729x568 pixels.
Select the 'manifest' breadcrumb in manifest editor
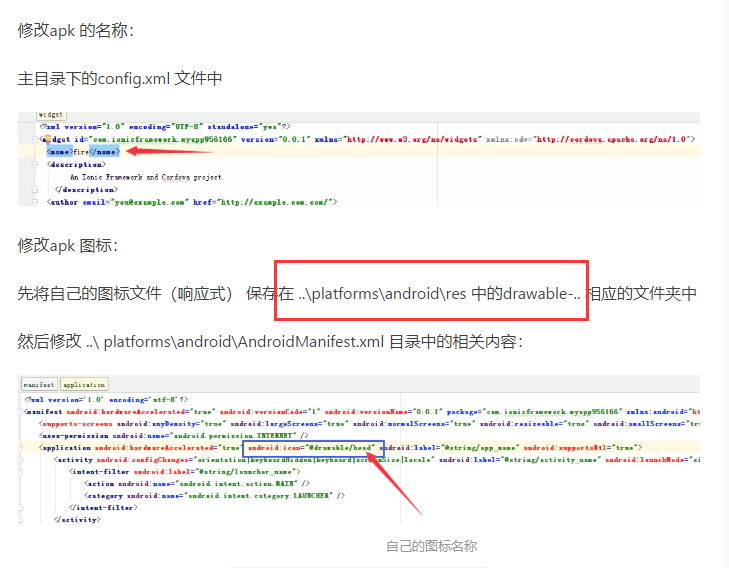[x=39, y=384]
